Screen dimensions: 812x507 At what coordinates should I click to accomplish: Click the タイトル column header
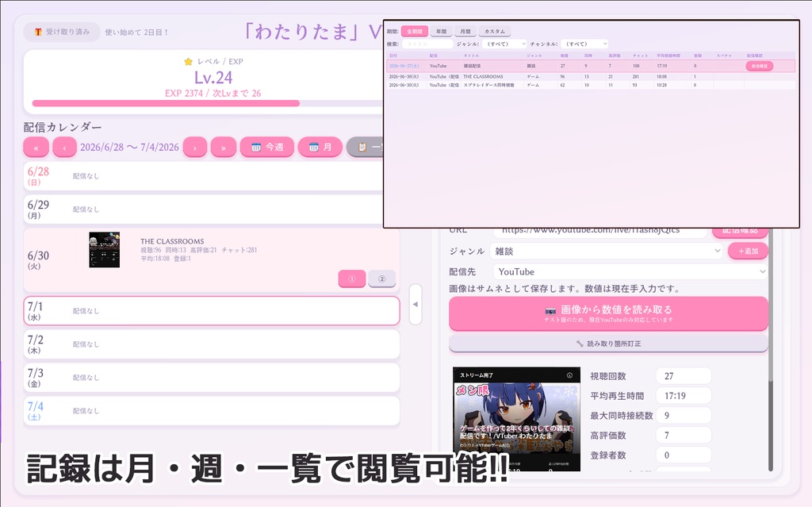471,56
